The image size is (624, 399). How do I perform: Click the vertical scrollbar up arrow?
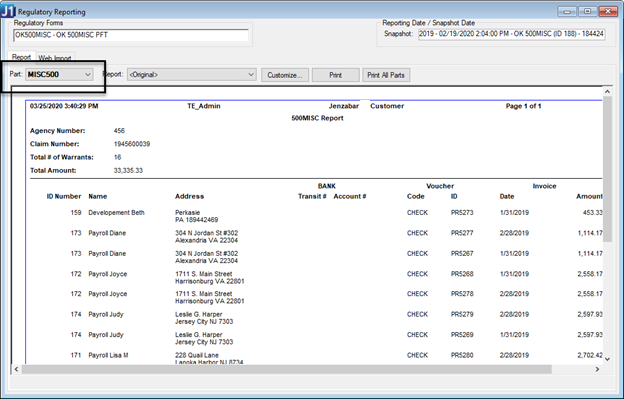(x=607, y=91)
